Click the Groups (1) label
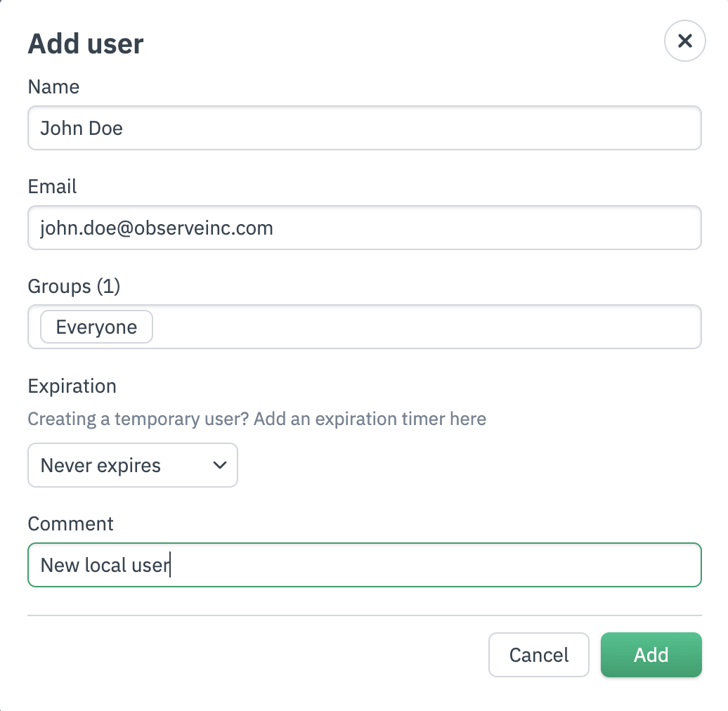This screenshot has height=711, width=728. (74, 287)
